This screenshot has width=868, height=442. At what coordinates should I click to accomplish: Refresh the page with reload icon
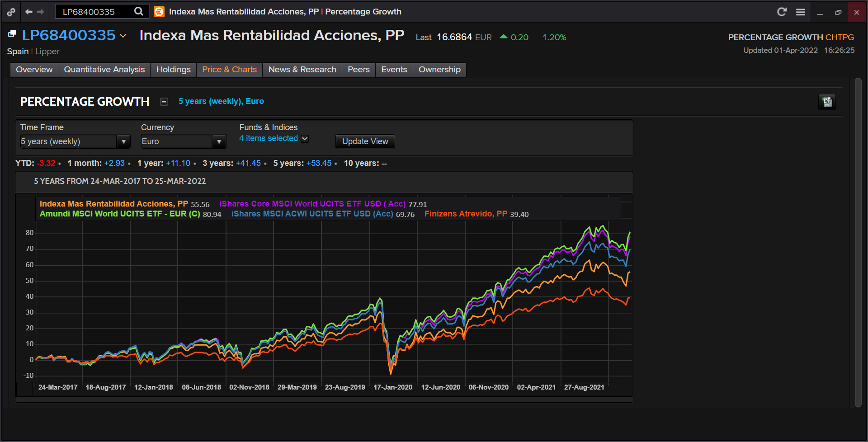pos(782,12)
